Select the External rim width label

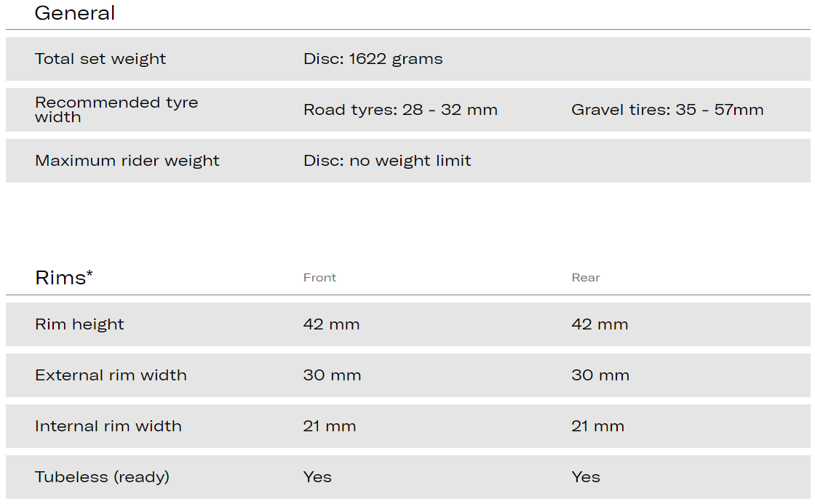point(111,375)
